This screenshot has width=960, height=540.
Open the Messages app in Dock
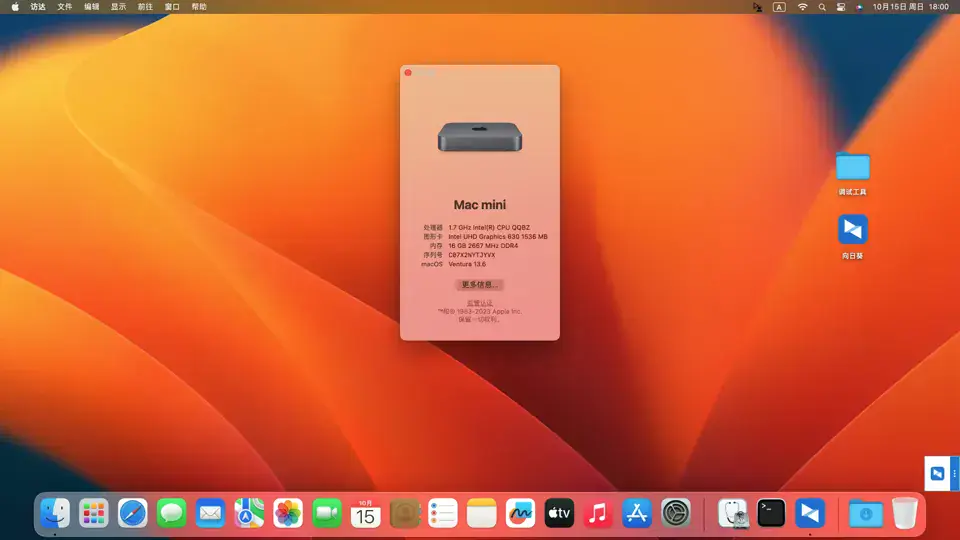[171, 513]
